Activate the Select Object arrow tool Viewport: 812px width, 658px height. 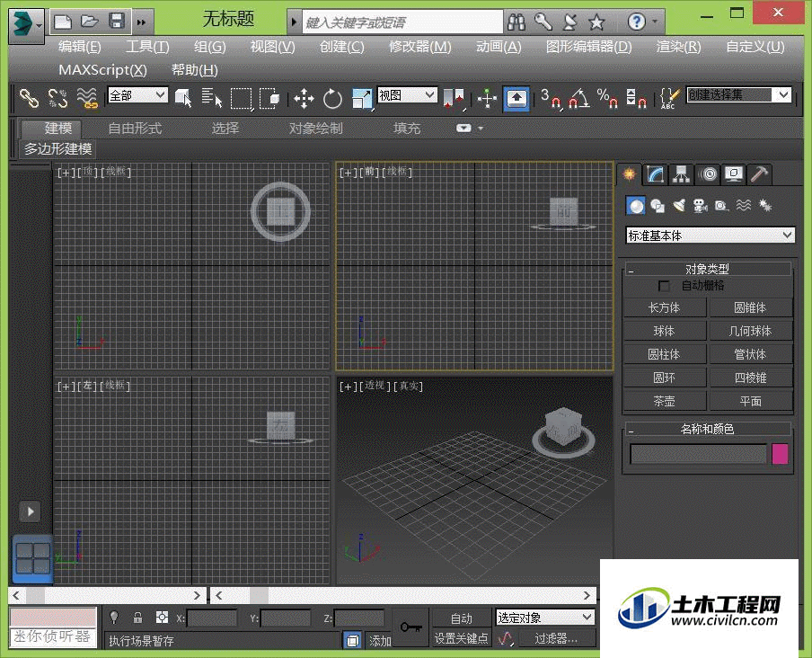pyautogui.click(x=183, y=97)
